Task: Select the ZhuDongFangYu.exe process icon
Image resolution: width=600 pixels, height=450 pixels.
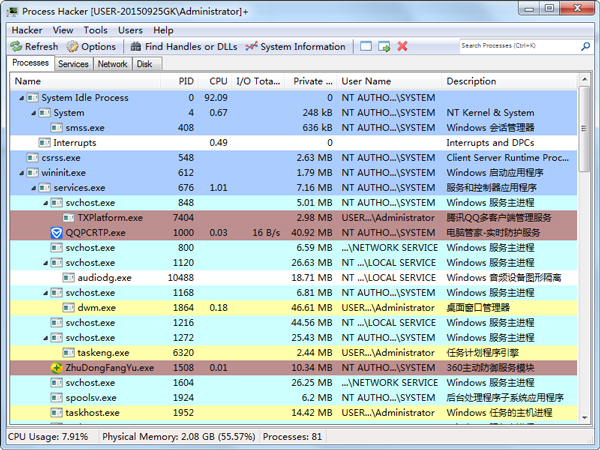Action: [x=57, y=367]
